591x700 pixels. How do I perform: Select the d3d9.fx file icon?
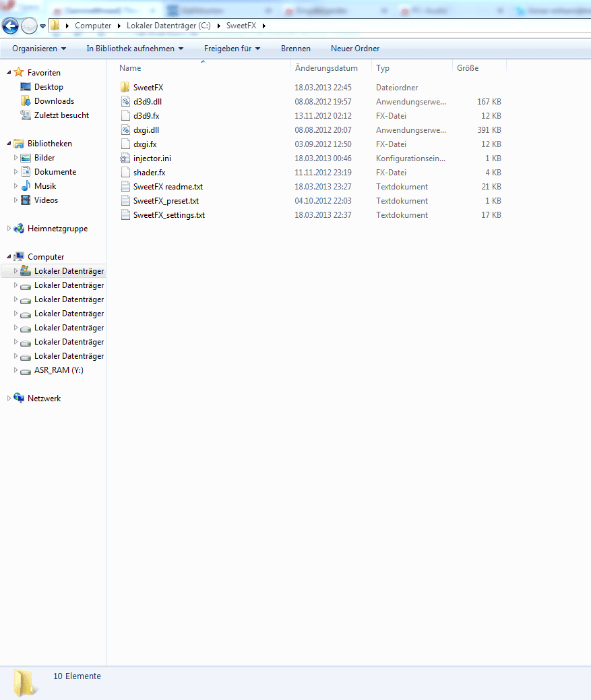125,115
